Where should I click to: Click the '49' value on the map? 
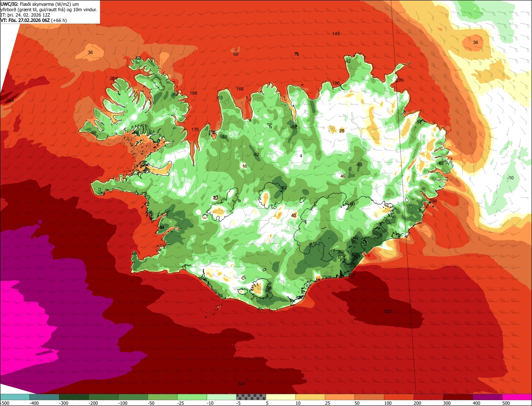(x=343, y=176)
